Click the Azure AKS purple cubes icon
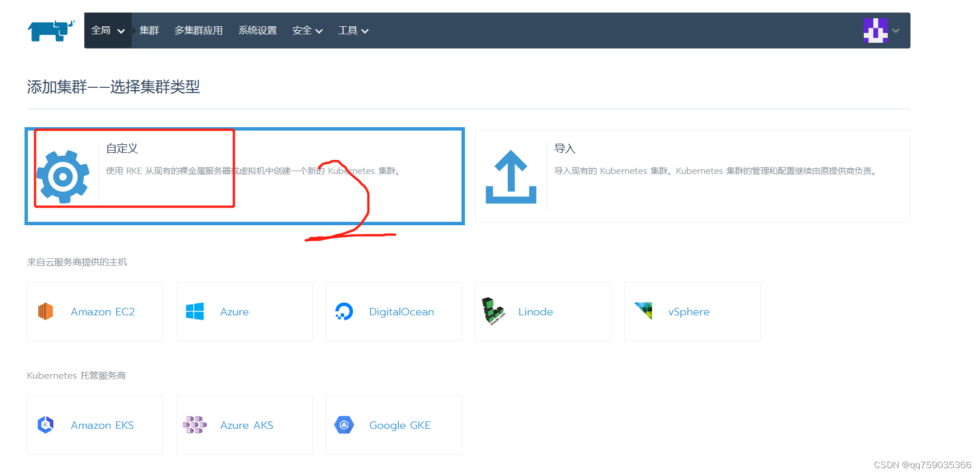 [x=195, y=425]
